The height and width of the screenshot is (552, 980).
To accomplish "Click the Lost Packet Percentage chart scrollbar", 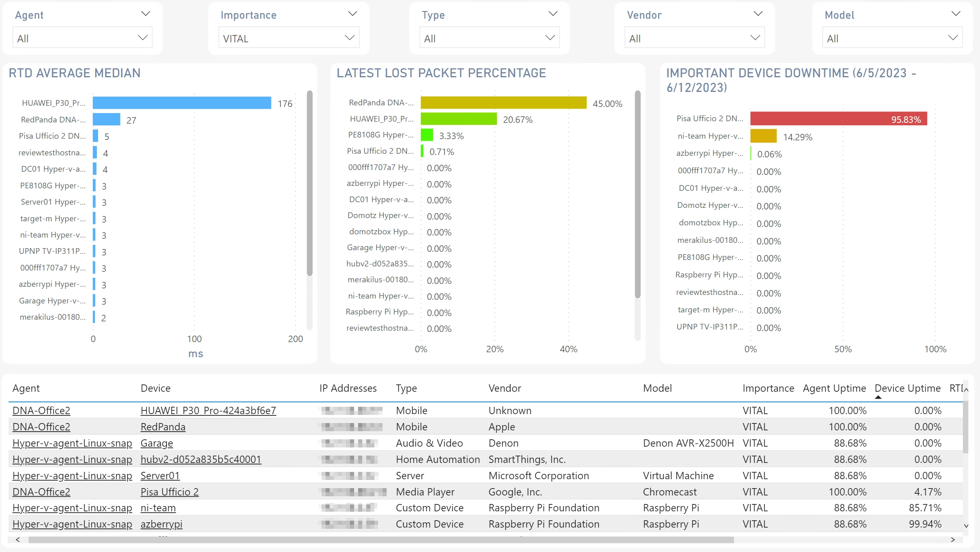I will [x=638, y=194].
